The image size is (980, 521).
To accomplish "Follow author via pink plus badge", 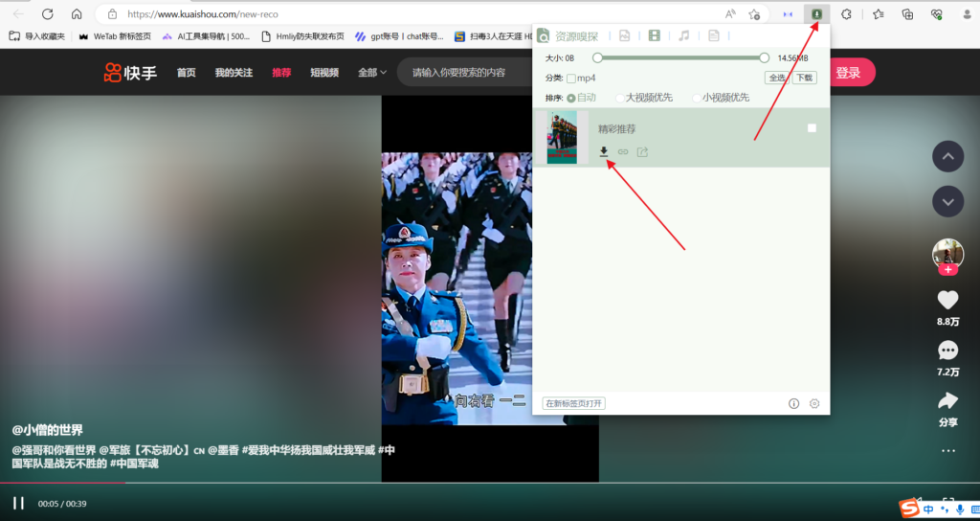I will (x=948, y=269).
